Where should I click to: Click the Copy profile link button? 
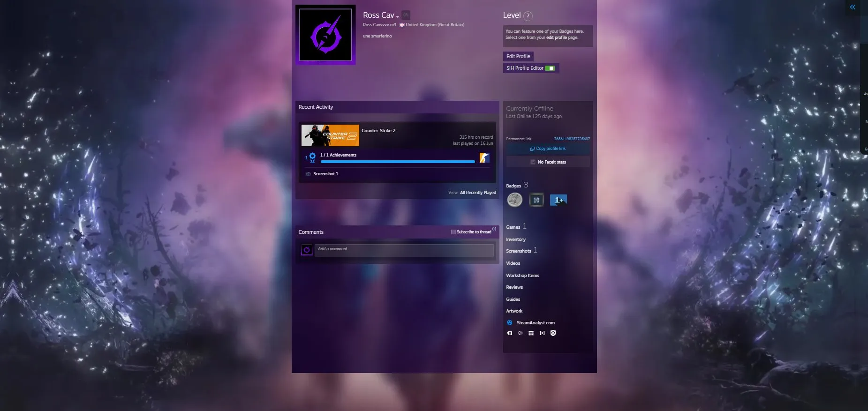pyautogui.click(x=548, y=149)
